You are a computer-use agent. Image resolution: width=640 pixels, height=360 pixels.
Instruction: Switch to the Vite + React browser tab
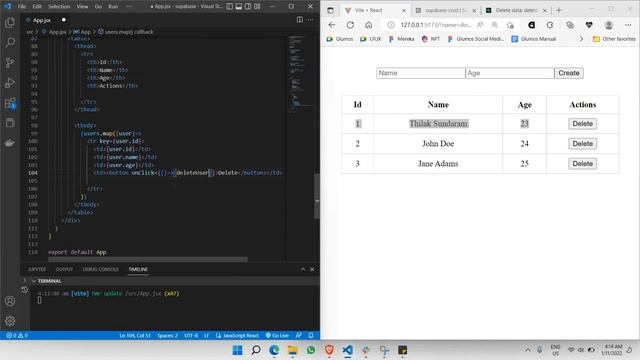tap(374, 10)
